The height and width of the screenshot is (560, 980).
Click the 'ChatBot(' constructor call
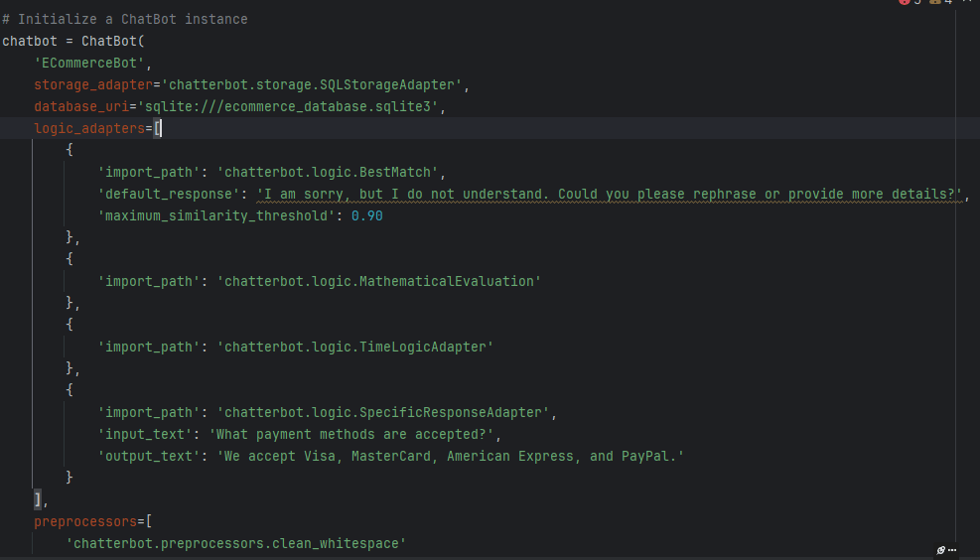(x=113, y=42)
